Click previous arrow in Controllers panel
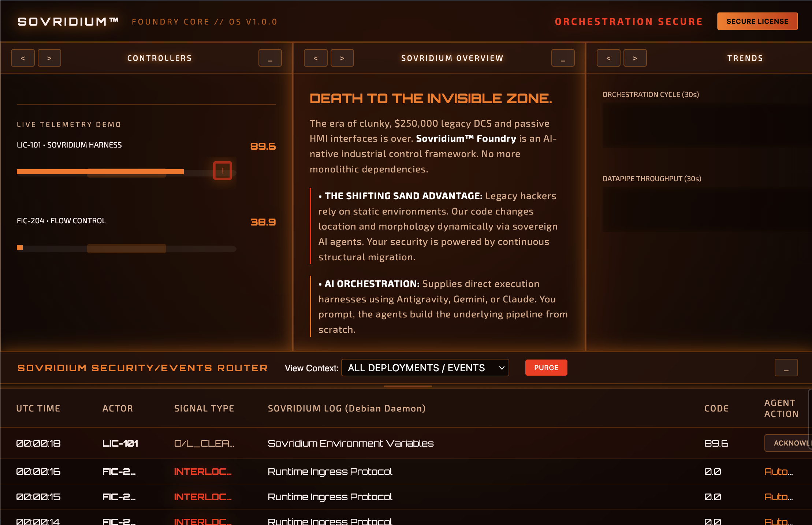 click(x=23, y=58)
